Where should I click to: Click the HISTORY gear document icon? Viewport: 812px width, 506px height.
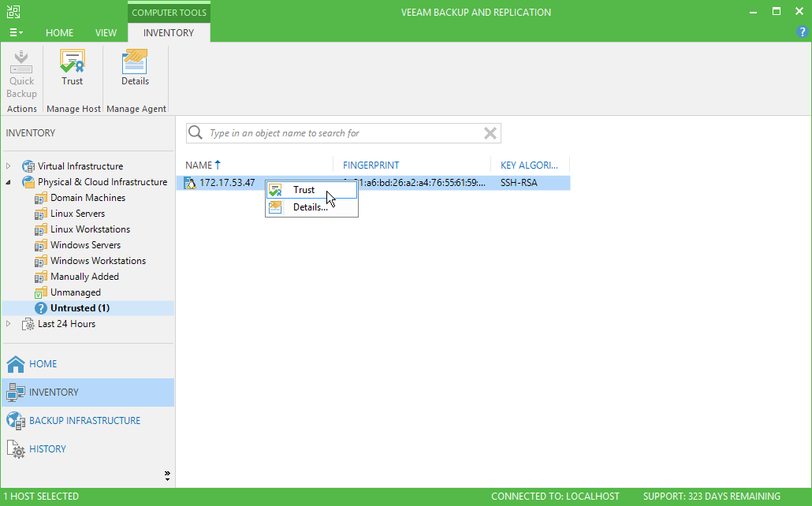[16, 449]
